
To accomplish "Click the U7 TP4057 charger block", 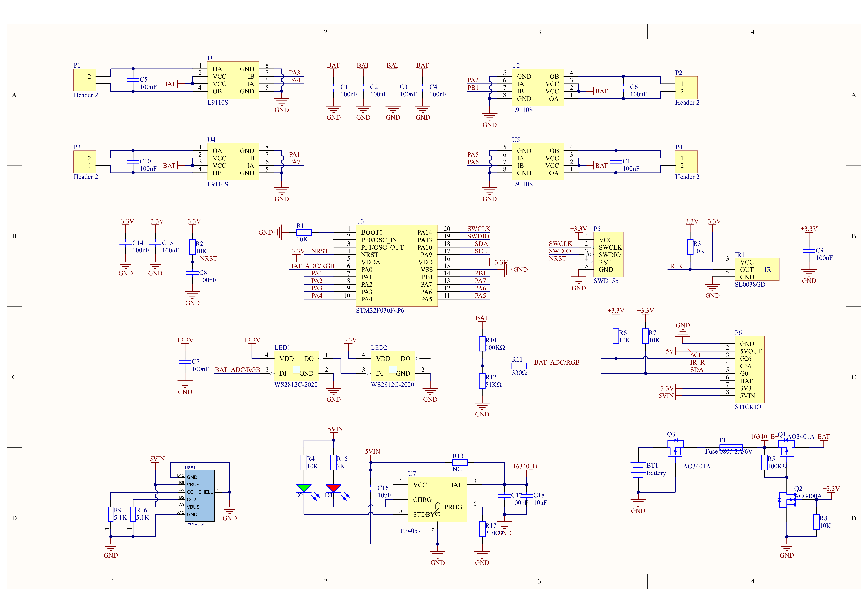I will point(438,500).
